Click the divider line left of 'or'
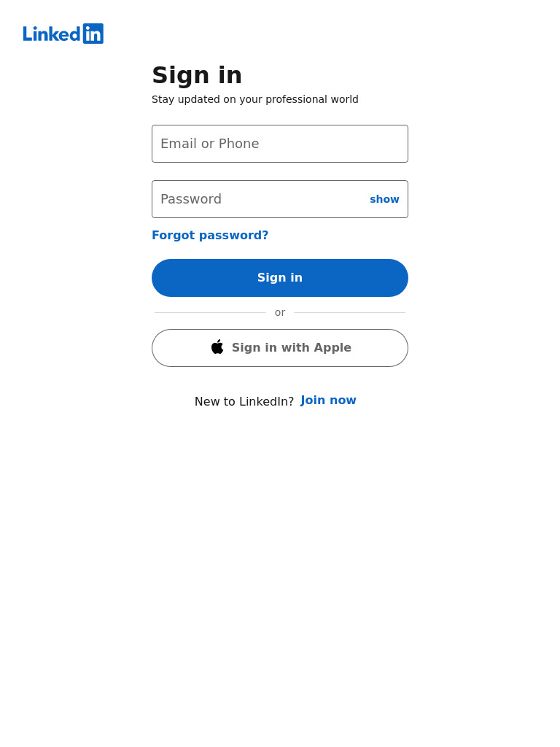 click(210, 312)
